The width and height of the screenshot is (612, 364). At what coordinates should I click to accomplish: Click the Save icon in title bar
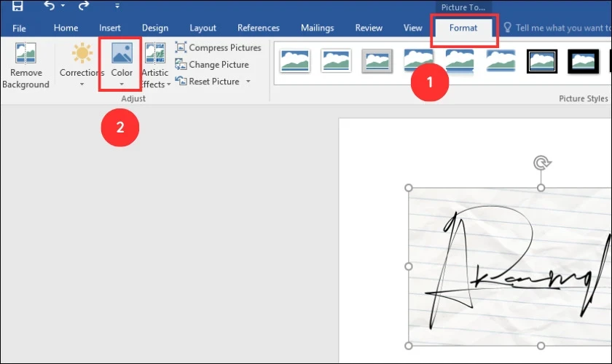17,7
